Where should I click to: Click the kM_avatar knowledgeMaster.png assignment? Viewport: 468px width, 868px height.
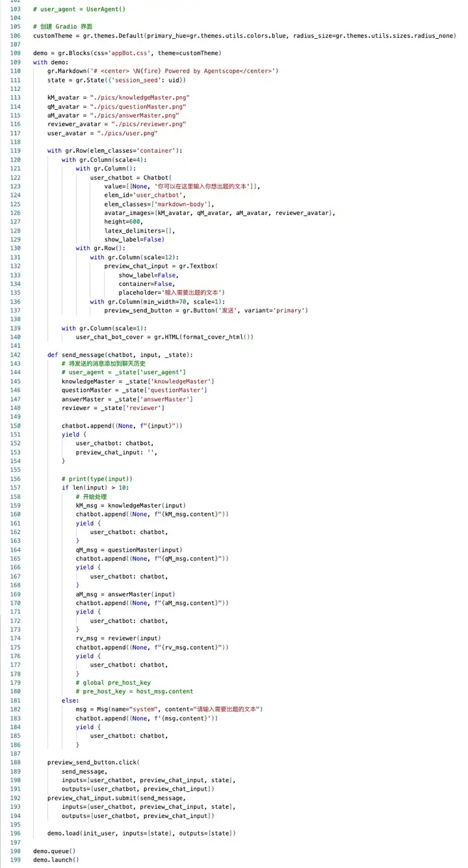[x=118, y=97]
